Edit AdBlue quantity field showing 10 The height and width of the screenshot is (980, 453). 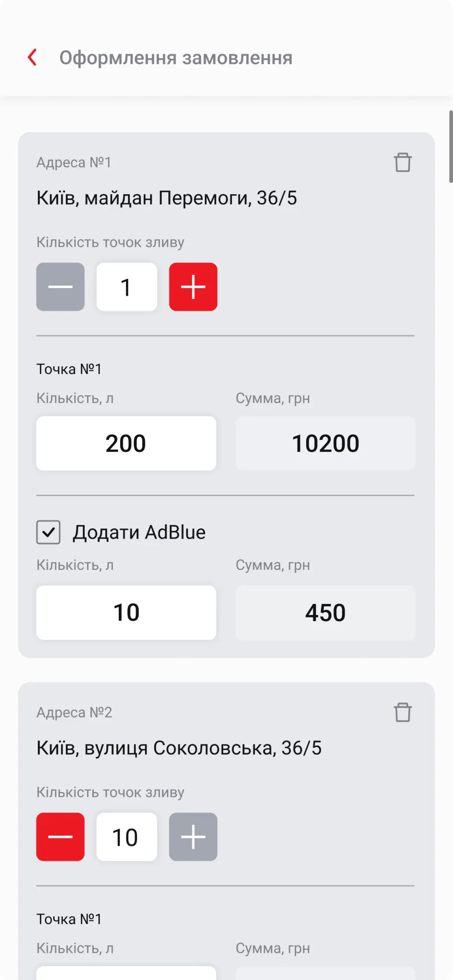click(126, 612)
